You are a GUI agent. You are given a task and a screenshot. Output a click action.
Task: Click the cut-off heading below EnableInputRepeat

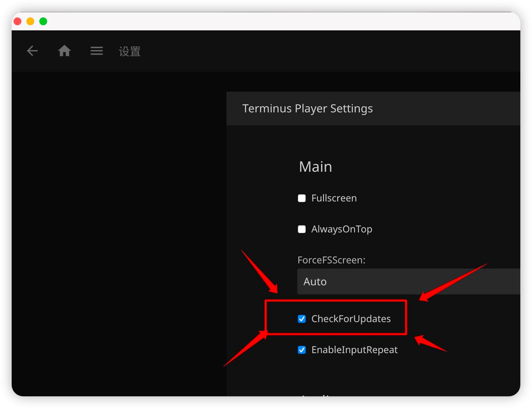pos(316,394)
